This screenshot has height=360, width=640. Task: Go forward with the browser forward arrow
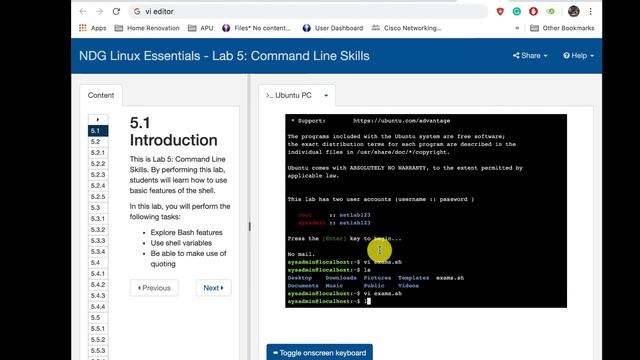point(100,11)
